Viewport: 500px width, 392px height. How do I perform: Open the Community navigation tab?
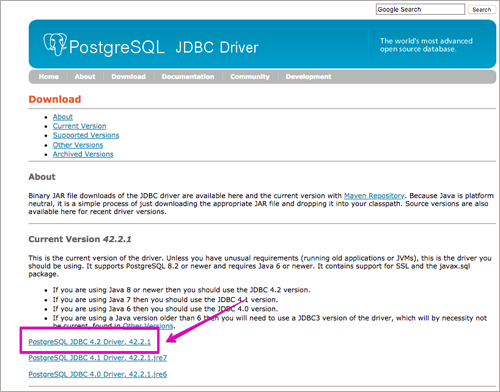click(250, 77)
